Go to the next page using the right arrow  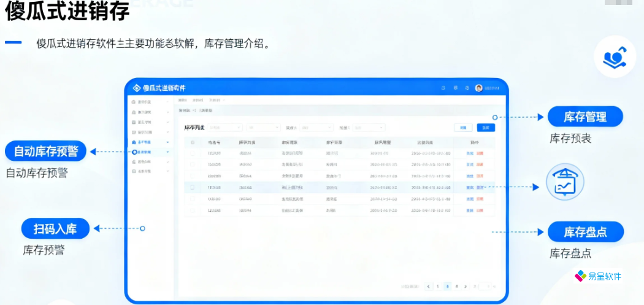point(466,286)
